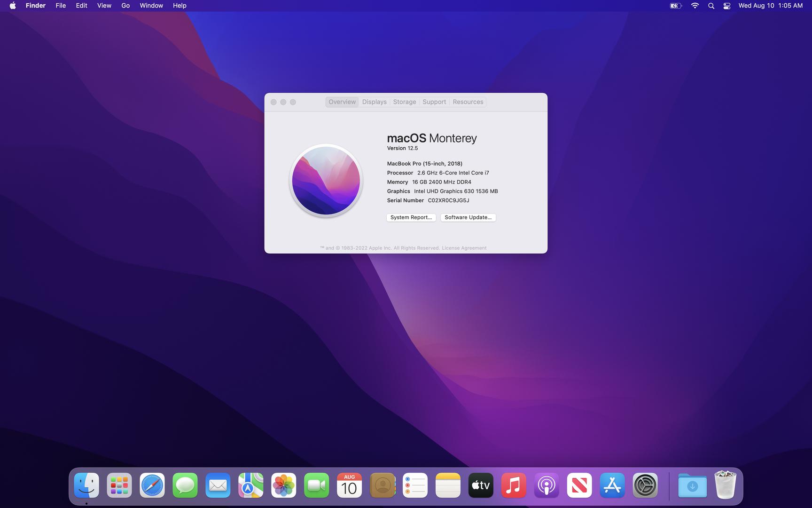Close the About This Mac window
The width and height of the screenshot is (812, 508).
[273, 102]
